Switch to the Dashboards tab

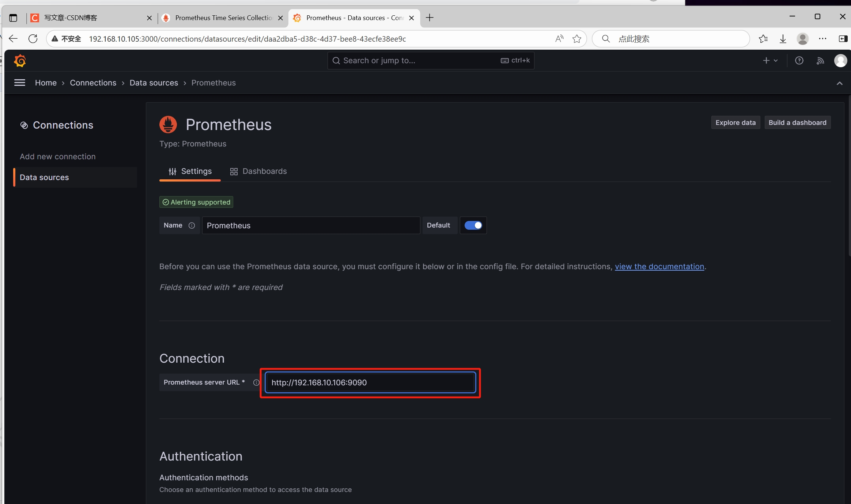tap(258, 171)
